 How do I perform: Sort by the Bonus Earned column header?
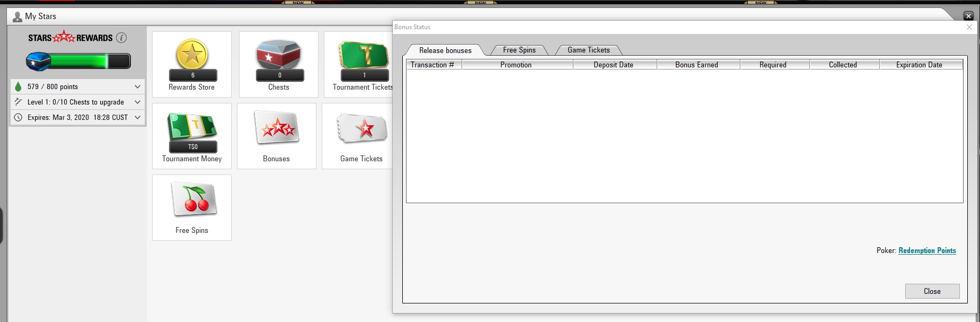(696, 65)
